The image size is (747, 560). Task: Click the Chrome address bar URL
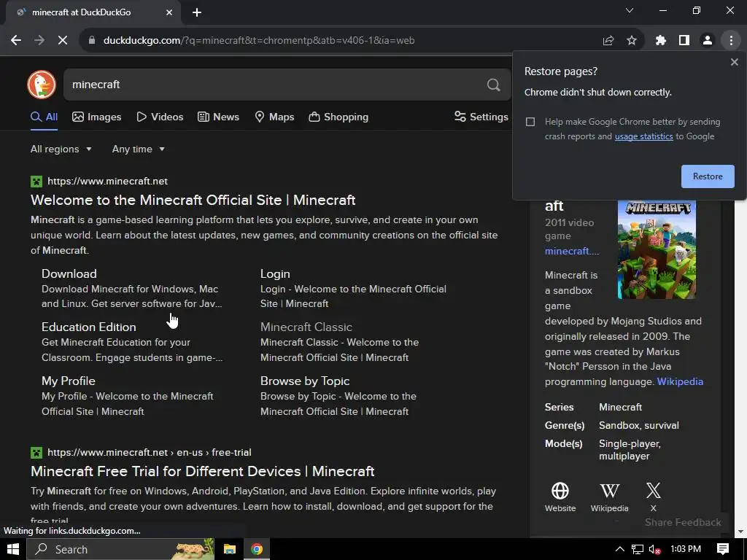click(259, 41)
